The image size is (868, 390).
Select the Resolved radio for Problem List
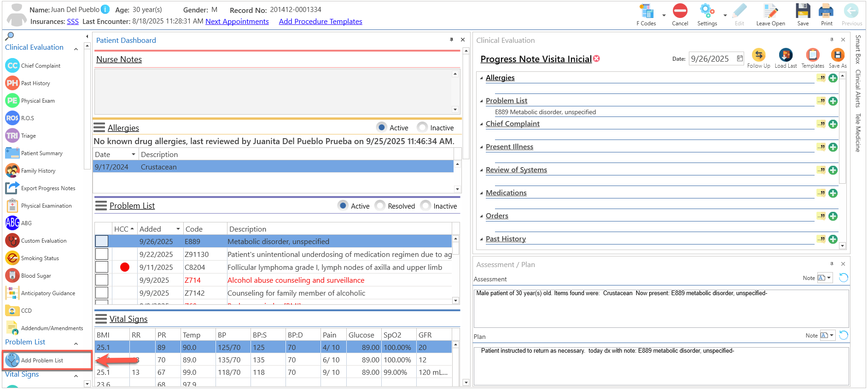point(380,205)
